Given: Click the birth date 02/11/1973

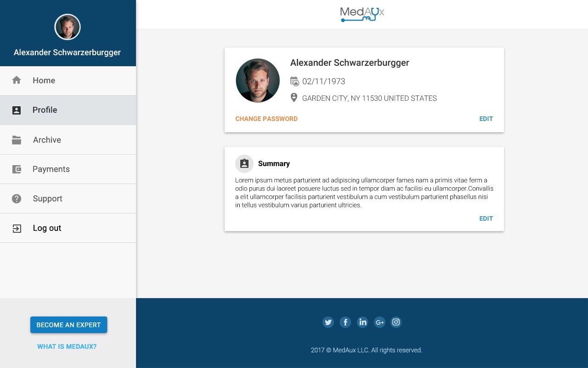Looking at the screenshot, I should pyautogui.click(x=323, y=81).
